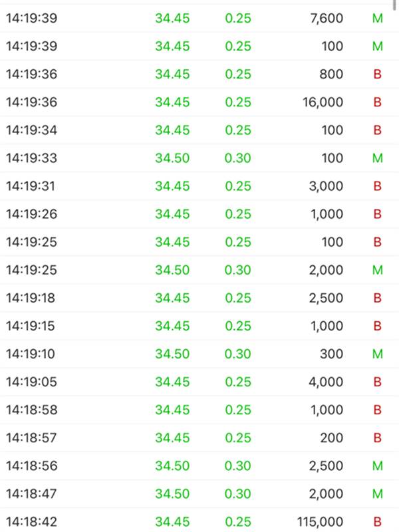Image resolution: width=399 pixels, height=532 pixels.
Task: Click the 0.30 change at 14:19:25
Action: (238, 270)
